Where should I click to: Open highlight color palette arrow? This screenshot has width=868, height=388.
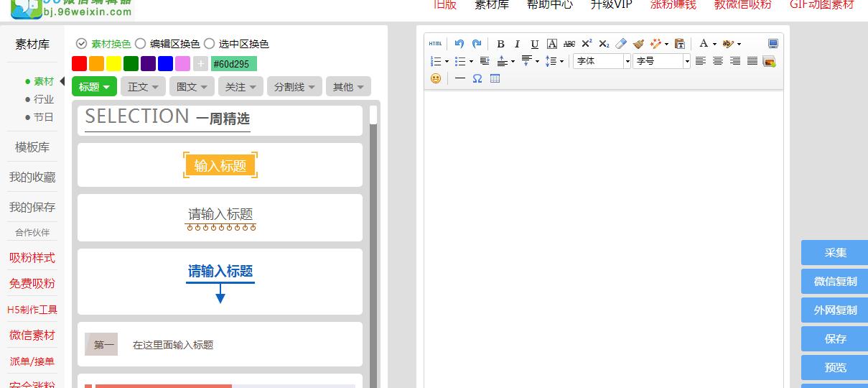point(739,44)
